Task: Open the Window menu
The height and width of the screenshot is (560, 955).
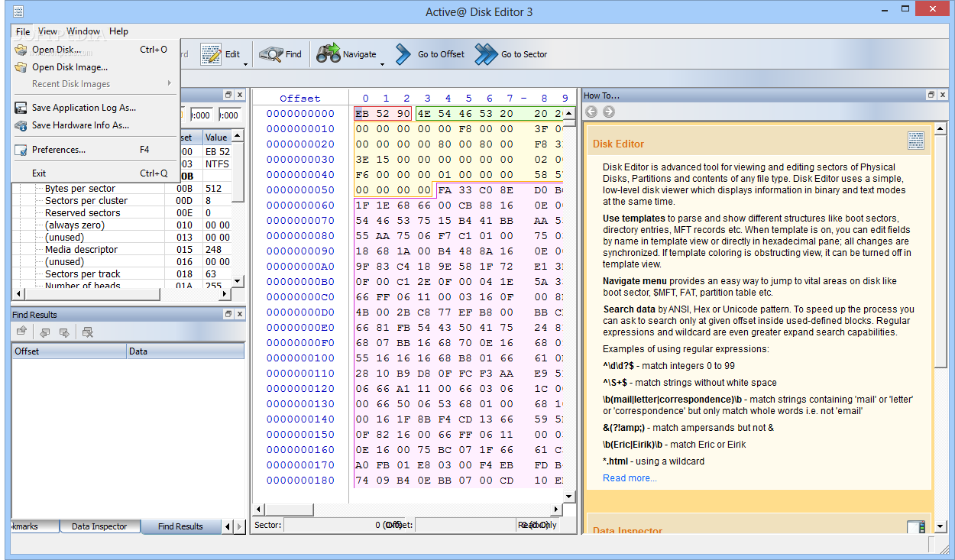Action: [83, 31]
